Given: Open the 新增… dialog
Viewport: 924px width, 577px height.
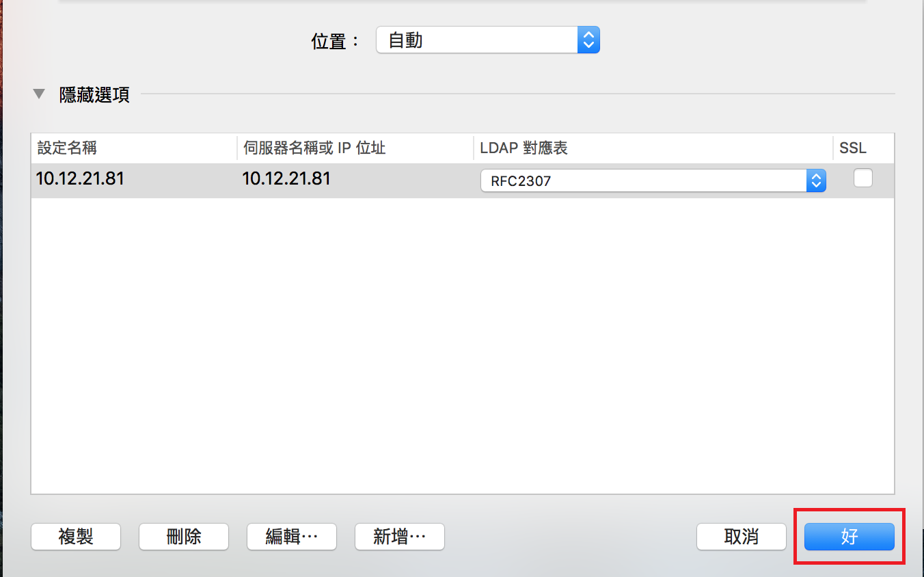Looking at the screenshot, I should [x=399, y=537].
